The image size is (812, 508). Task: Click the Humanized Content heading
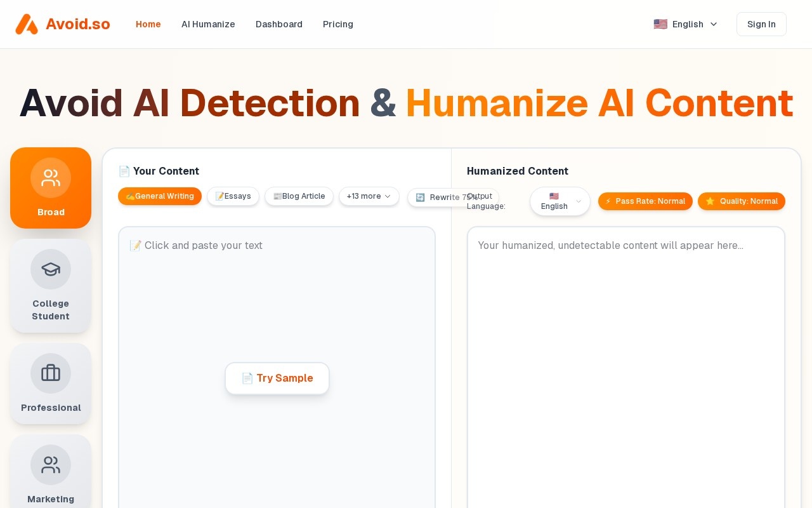pyautogui.click(x=518, y=171)
